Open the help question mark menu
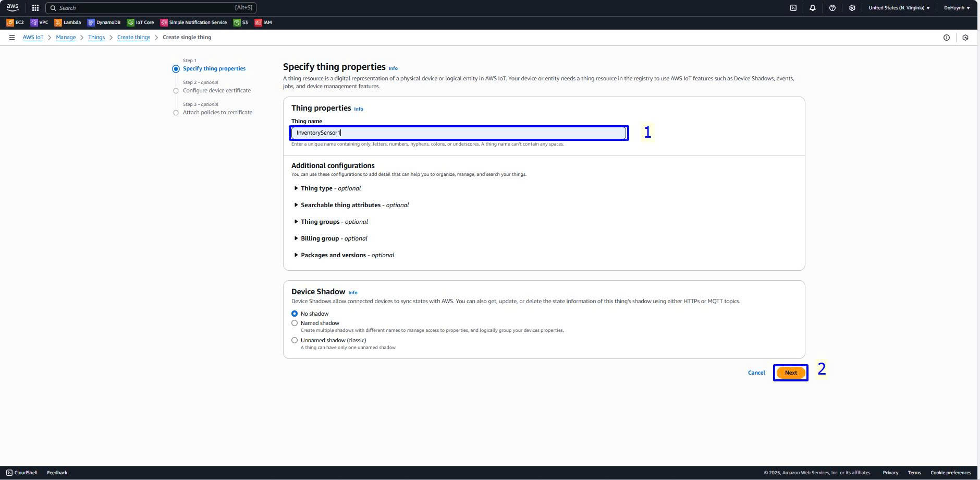Screen dimensions: 980x480 (x=832, y=8)
